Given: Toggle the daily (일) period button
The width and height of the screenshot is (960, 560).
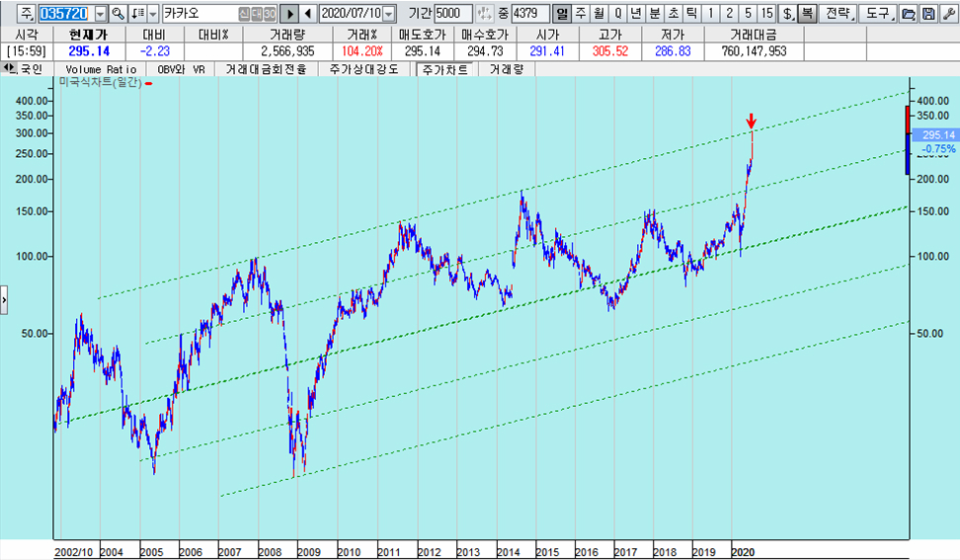Looking at the screenshot, I should coord(562,14).
